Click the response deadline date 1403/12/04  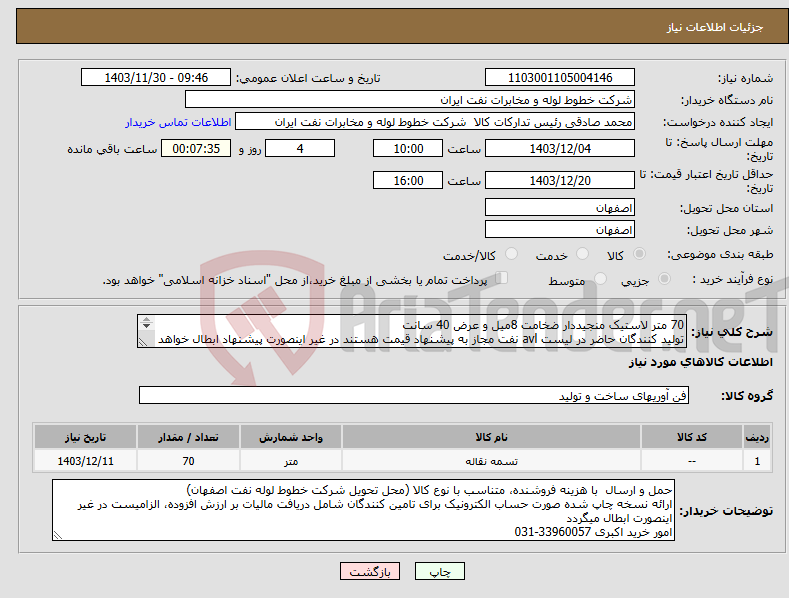(x=560, y=148)
